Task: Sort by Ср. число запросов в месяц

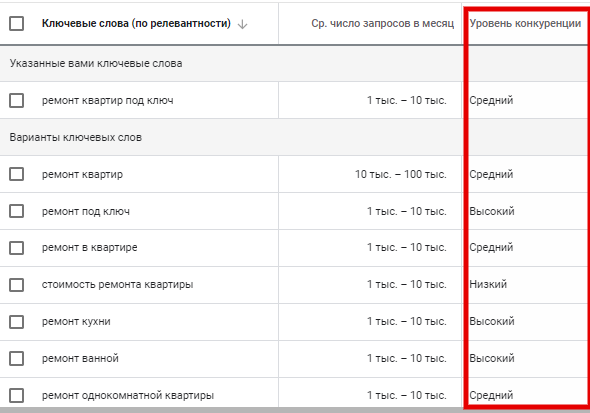Action: tap(383, 23)
